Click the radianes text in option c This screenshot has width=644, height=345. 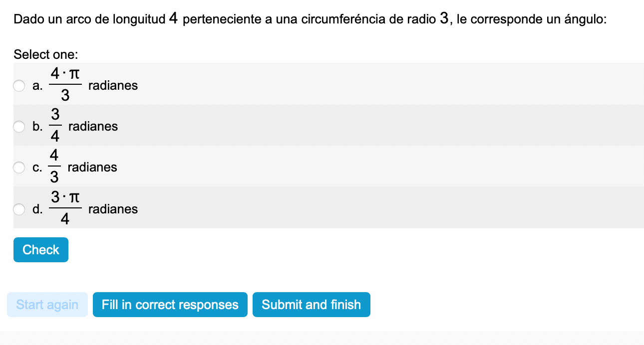[x=92, y=168]
